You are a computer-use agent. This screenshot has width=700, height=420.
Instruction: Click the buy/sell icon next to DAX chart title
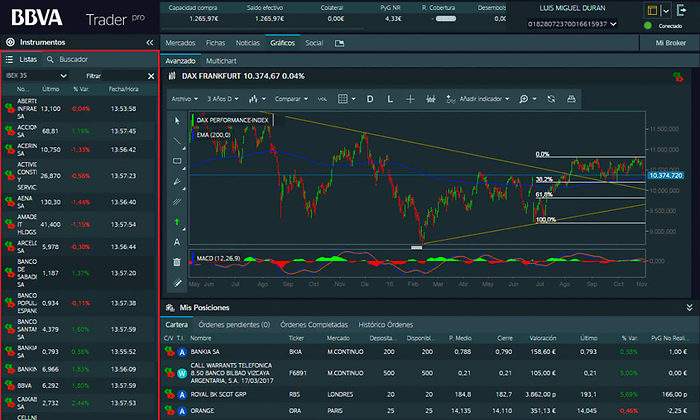(x=678, y=77)
